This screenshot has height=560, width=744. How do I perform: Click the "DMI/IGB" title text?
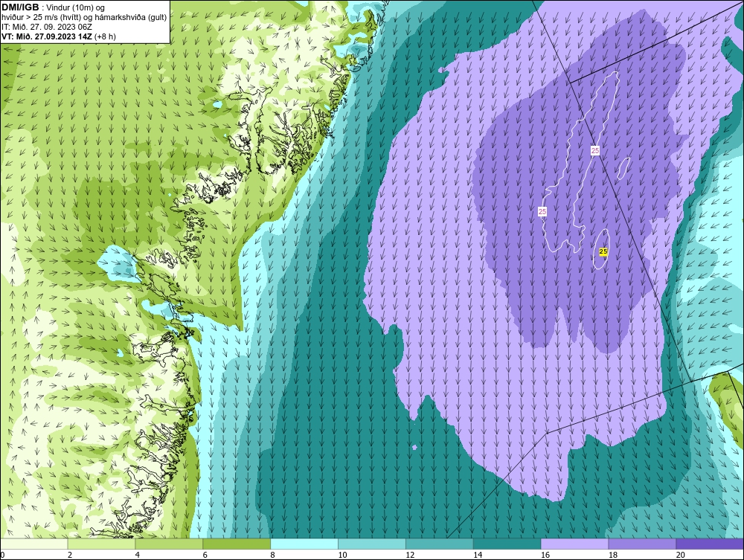tap(20, 7)
